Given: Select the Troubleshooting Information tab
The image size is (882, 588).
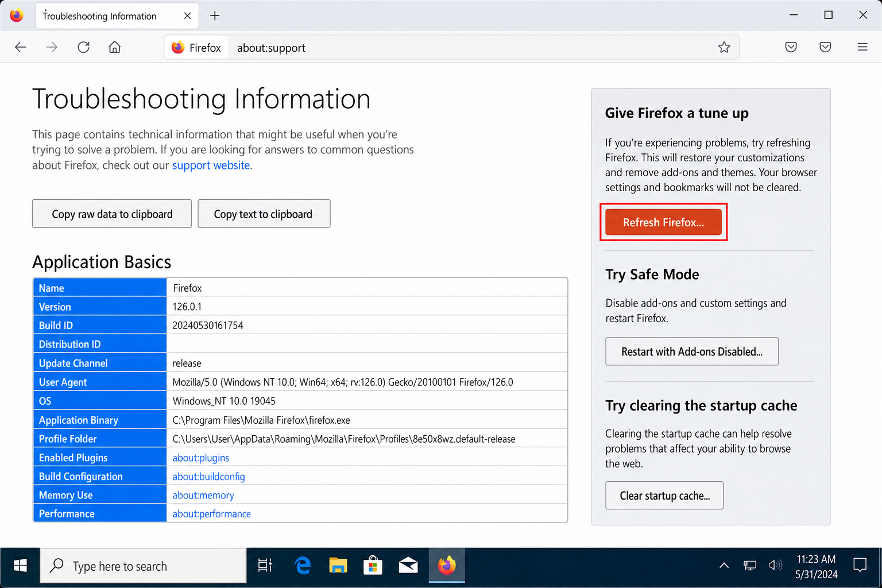Looking at the screenshot, I should click(117, 16).
